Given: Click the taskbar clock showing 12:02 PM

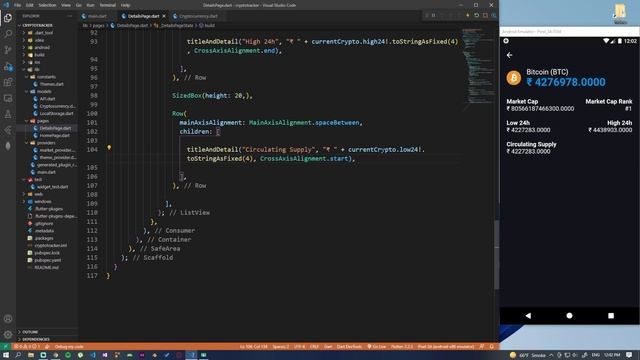Looking at the screenshot, I should [x=612, y=355].
